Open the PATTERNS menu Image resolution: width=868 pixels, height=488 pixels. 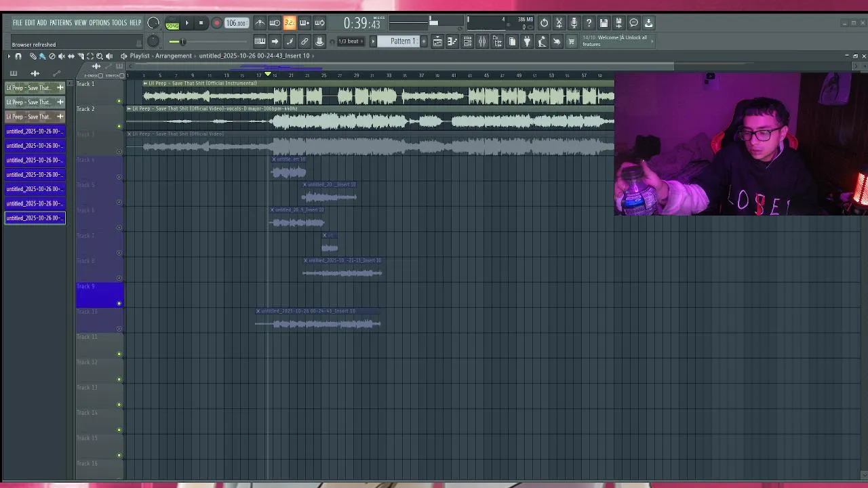60,23
